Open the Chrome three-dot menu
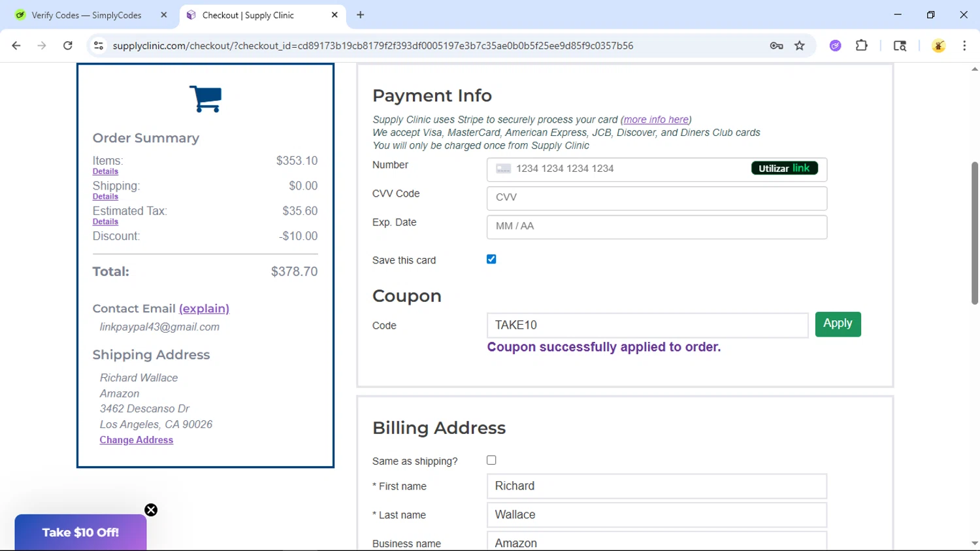Viewport: 980px width, 551px height. [x=964, y=46]
